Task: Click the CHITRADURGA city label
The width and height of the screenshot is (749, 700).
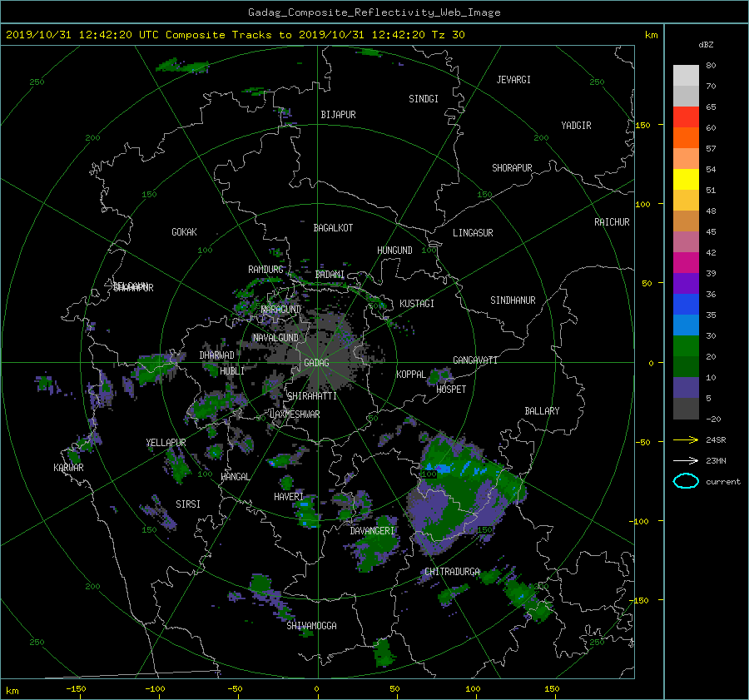Action: [x=452, y=572]
